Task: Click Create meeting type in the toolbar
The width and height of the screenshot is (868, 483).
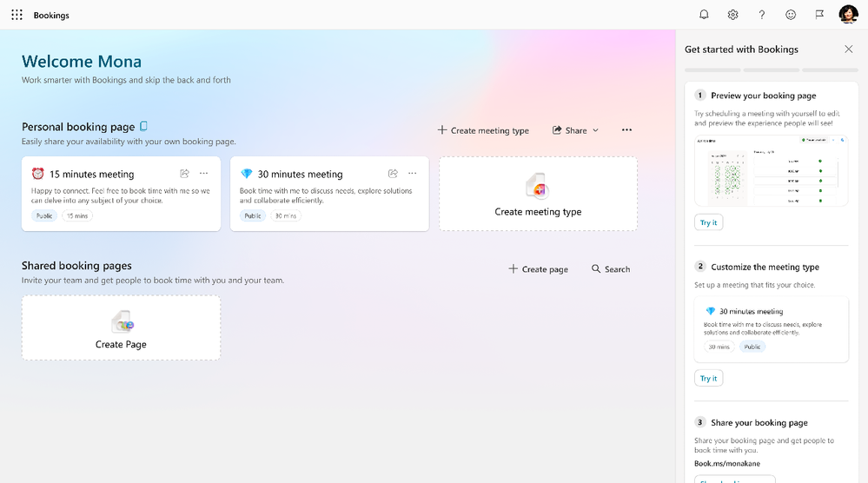Action: click(x=483, y=130)
